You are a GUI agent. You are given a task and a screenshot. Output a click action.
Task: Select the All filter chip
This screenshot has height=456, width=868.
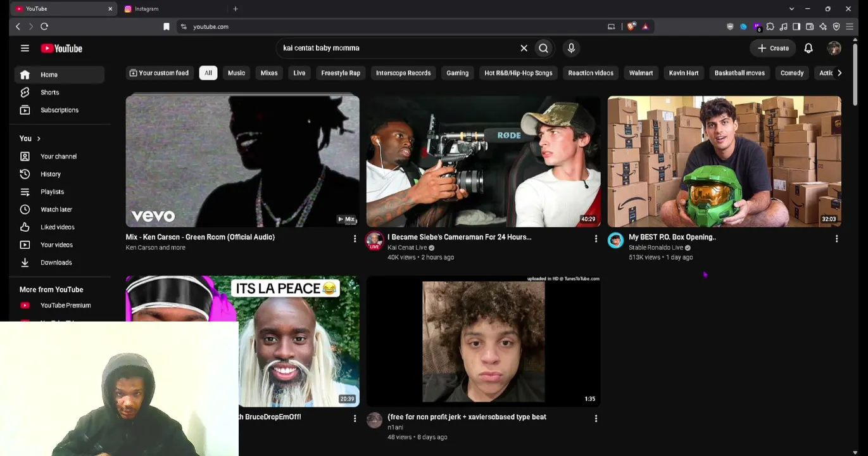[208, 73]
